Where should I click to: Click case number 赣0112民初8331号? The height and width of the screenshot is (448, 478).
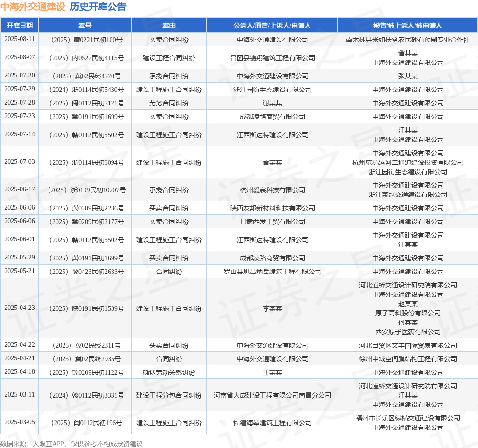coord(87,395)
